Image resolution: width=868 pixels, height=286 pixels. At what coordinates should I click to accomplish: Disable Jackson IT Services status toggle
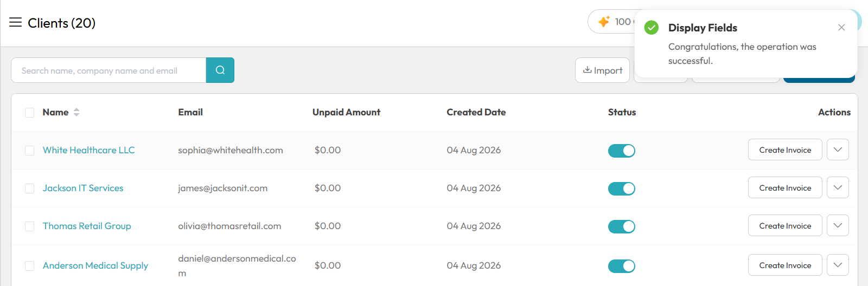[622, 188]
